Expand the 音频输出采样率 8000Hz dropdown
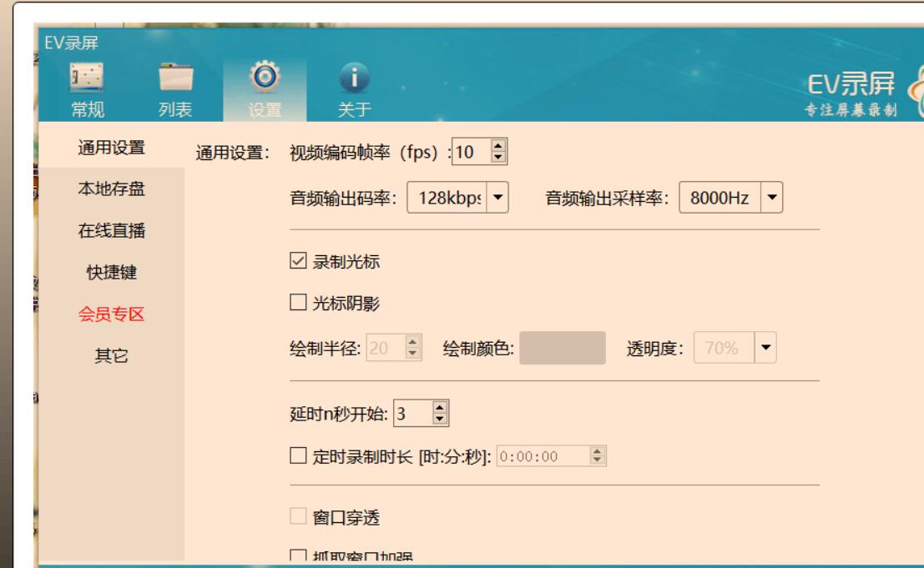 (x=771, y=197)
